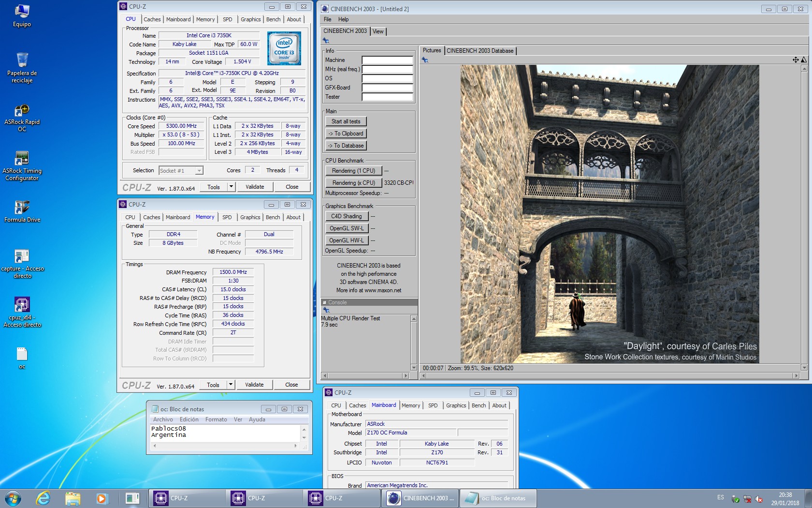812x508 pixels.
Task: Open Graphics tab in Mainboard CPU-Z window
Action: tap(456, 405)
